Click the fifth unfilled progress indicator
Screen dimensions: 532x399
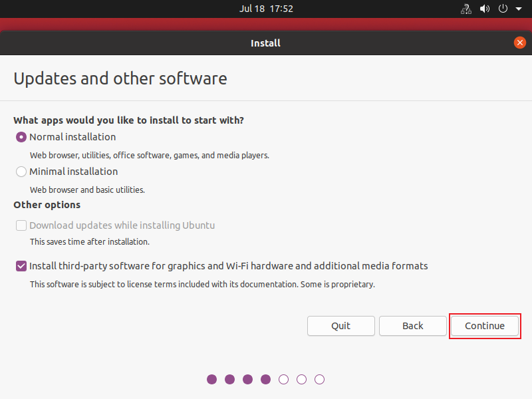pyautogui.click(x=283, y=379)
